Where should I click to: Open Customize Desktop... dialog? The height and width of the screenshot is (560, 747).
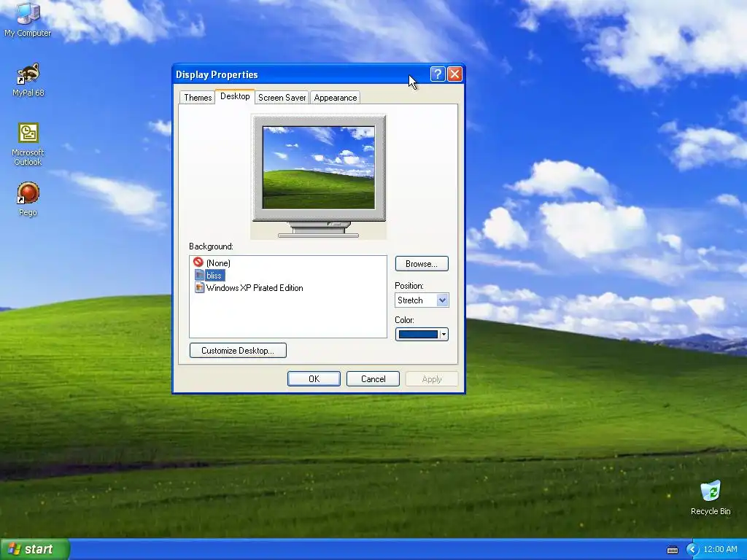pos(238,351)
